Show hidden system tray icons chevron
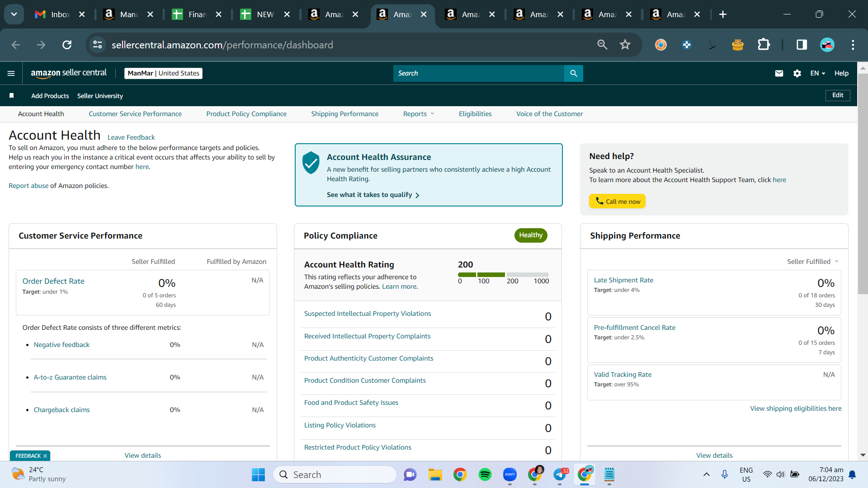868x488 pixels. [707, 474]
